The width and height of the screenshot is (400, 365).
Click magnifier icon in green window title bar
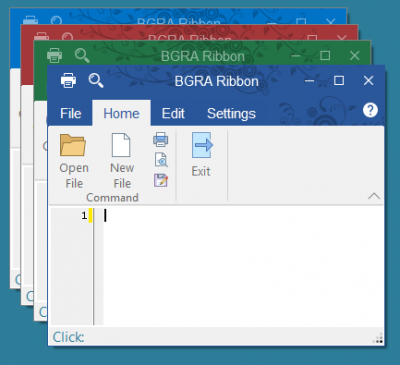(x=82, y=55)
